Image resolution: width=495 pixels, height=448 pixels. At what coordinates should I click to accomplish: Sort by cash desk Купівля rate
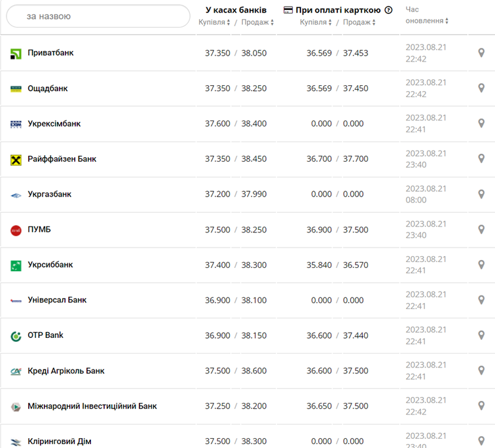215,22
